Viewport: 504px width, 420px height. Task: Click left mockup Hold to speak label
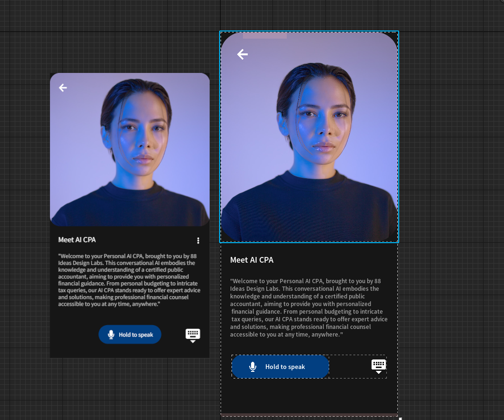(x=136, y=335)
